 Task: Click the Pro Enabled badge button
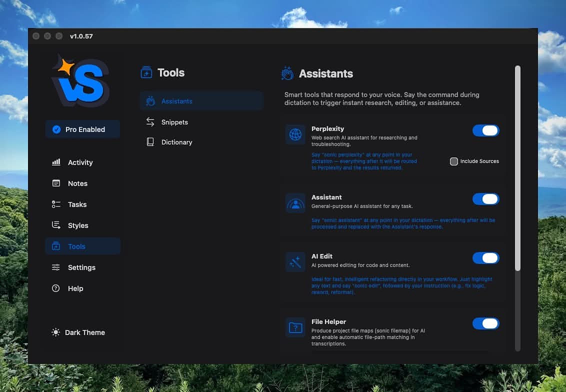[82, 129]
